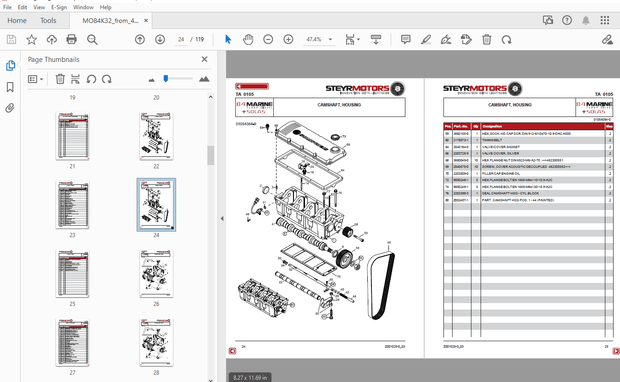Select the arrow selection tool
This screenshot has height=382, width=620.
(228, 40)
